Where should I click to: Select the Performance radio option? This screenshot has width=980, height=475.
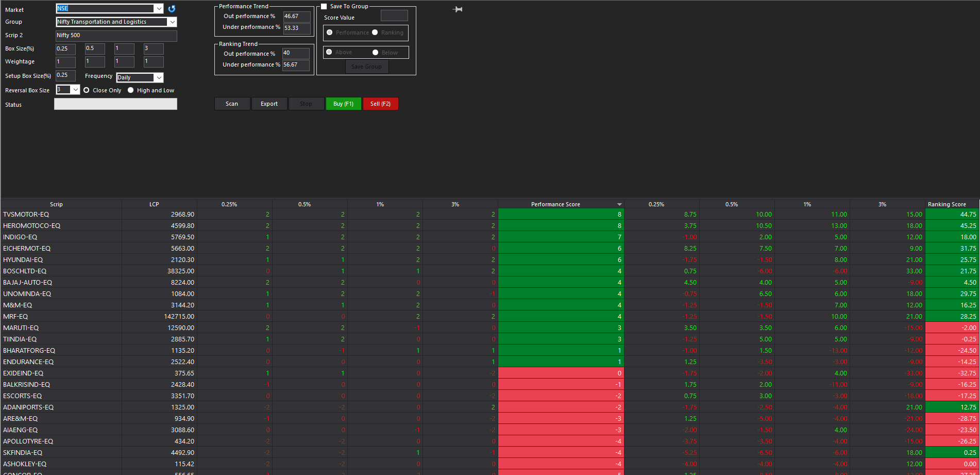pyautogui.click(x=330, y=32)
